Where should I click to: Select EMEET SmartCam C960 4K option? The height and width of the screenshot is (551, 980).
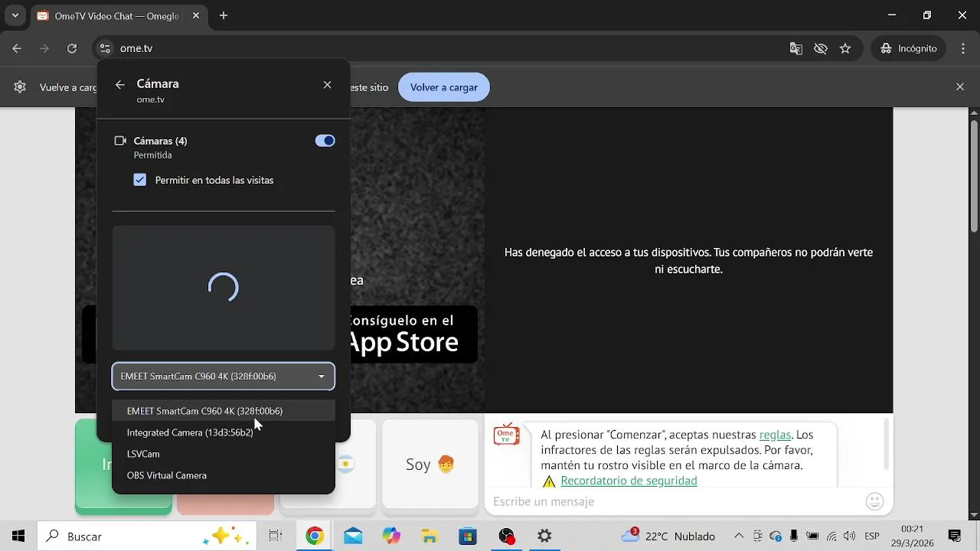[x=224, y=411]
